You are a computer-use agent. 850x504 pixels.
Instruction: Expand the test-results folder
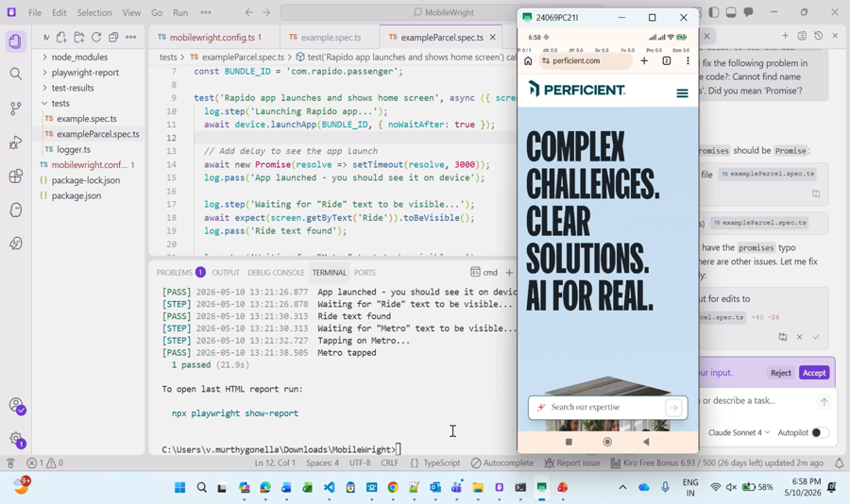73,88
